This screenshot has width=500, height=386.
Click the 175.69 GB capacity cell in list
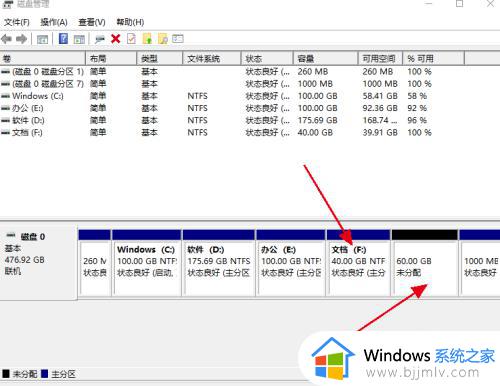point(318,120)
